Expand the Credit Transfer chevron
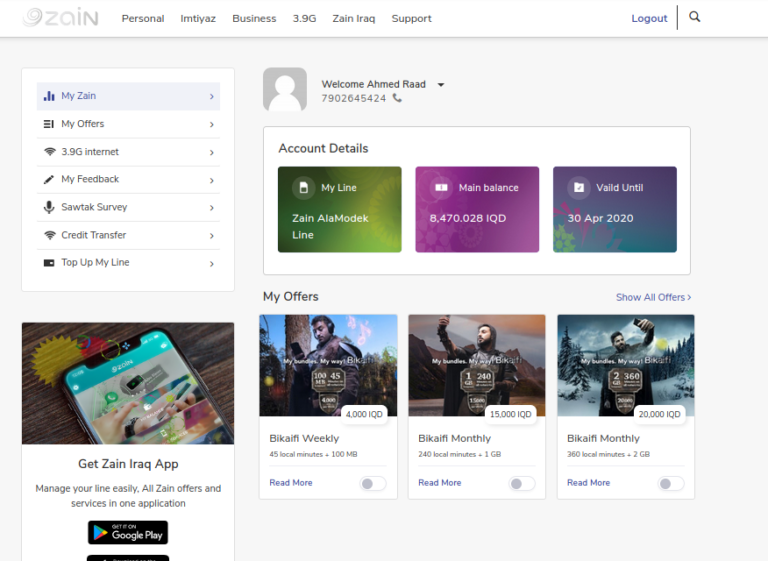Image resolution: width=768 pixels, height=561 pixels. (212, 236)
